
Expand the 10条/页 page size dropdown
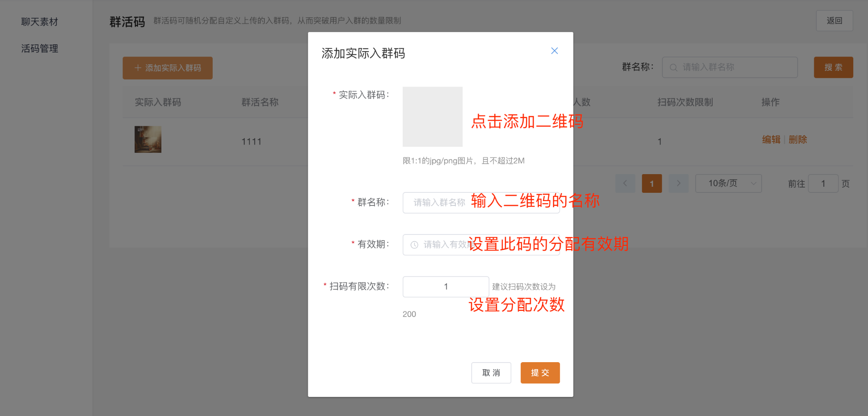(728, 184)
